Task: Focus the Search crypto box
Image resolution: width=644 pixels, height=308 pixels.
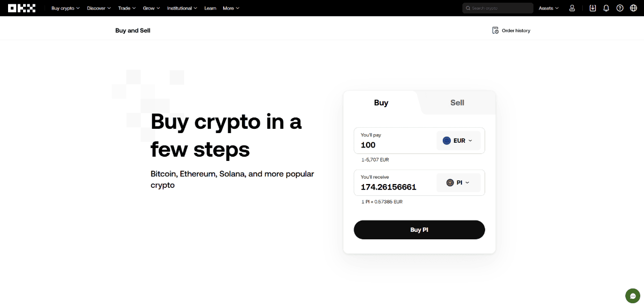Action: [x=497, y=8]
